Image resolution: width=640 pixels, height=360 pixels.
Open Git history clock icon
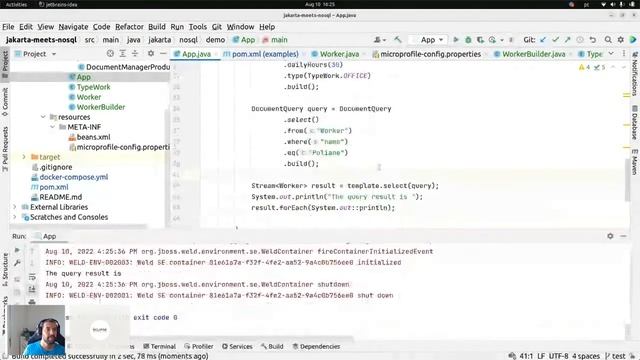pos(580,40)
